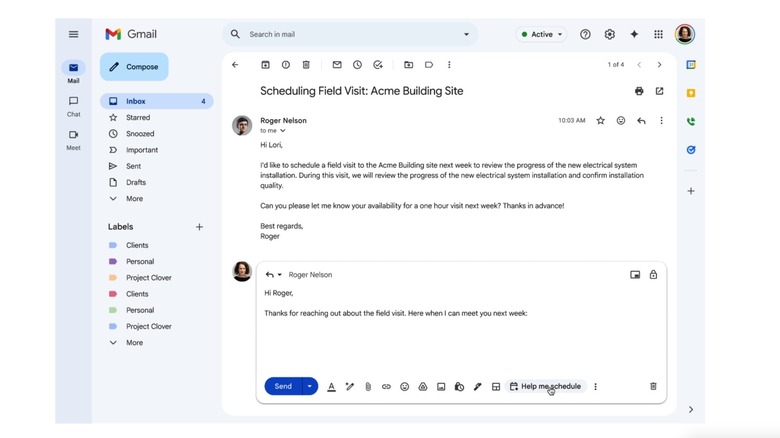Open the Sent folder
Viewport: 780px width, 438px height.
click(x=134, y=166)
